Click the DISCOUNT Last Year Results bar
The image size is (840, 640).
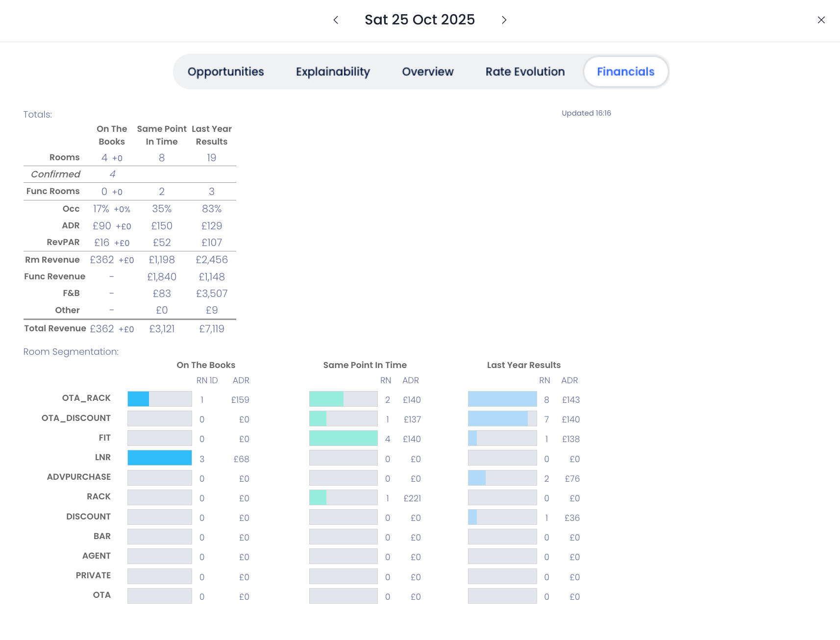tap(502, 517)
